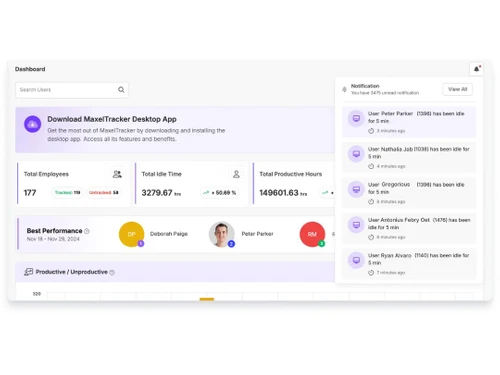500x375 pixels.
Task: Open the Ryan Alvaro idle notification
Action: coord(409,264)
